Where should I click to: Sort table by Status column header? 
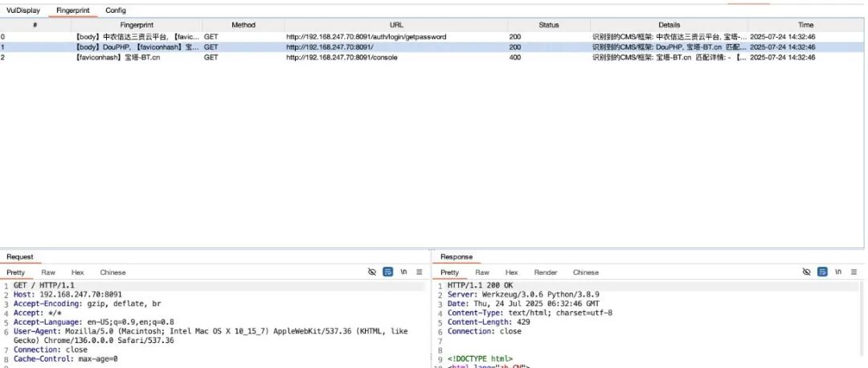tap(549, 25)
